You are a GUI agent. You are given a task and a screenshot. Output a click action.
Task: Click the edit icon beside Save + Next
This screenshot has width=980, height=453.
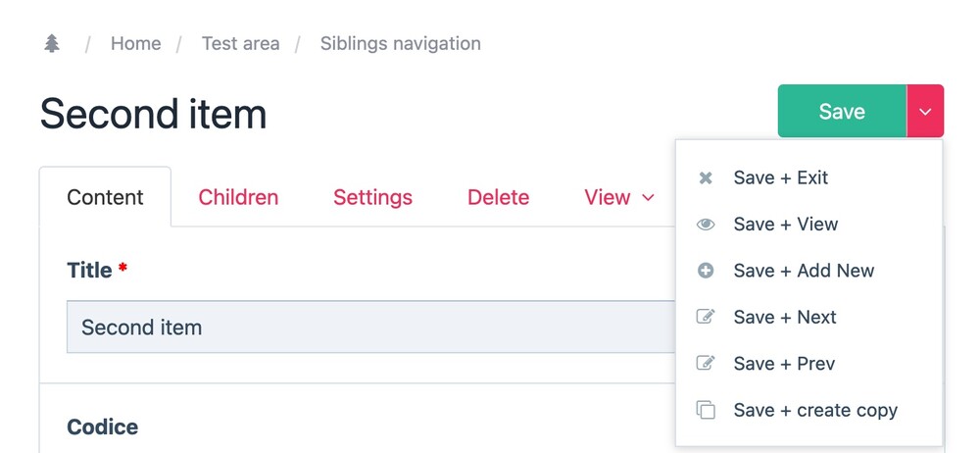[705, 317]
